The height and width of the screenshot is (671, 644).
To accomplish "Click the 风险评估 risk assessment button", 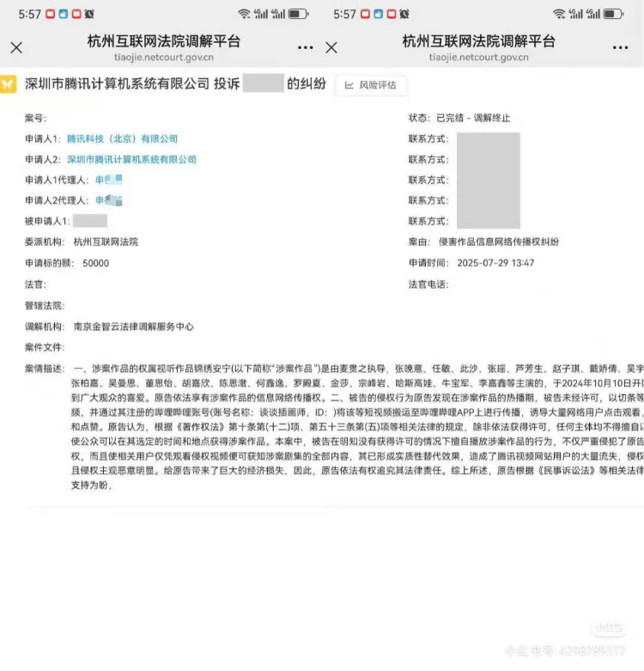I will (371, 85).
